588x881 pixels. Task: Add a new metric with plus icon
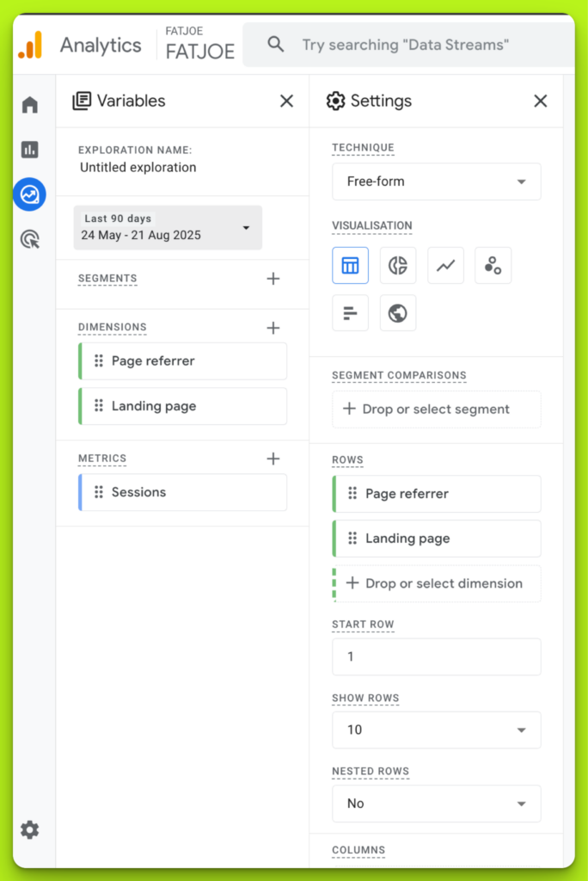click(x=273, y=459)
